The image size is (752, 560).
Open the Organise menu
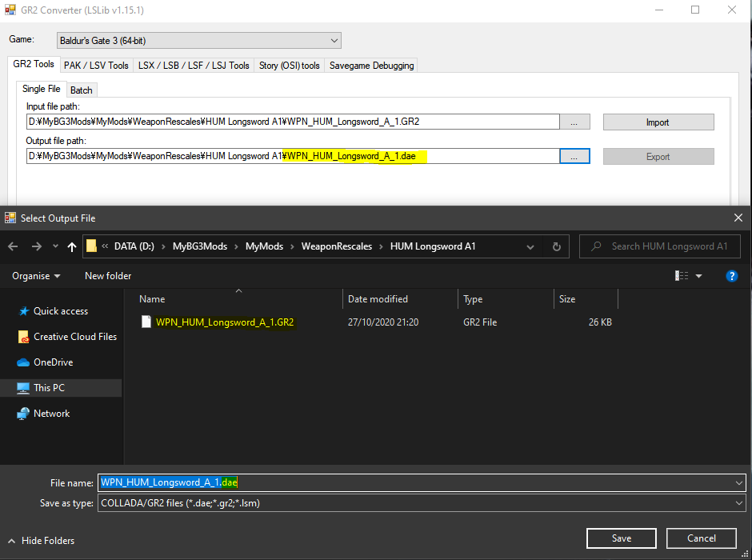(x=36, y=276)
